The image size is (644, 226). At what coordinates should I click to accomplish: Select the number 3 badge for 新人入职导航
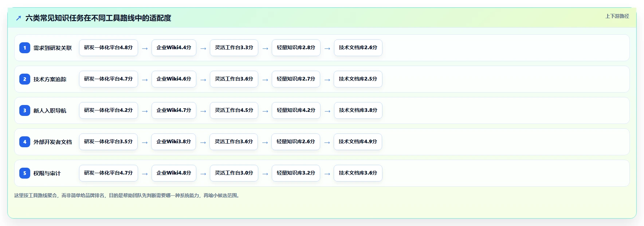click(x=25, y=110)
